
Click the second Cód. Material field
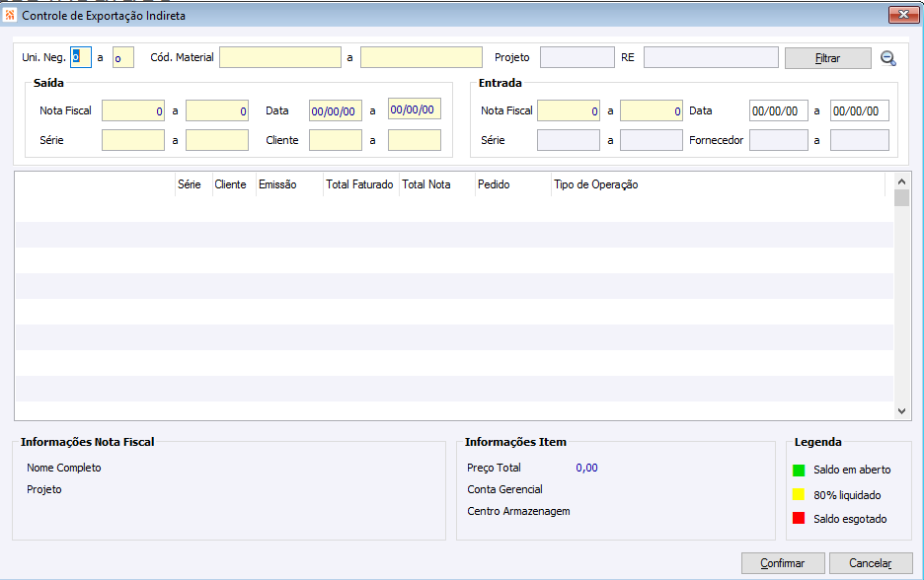[x=422, y=57]
